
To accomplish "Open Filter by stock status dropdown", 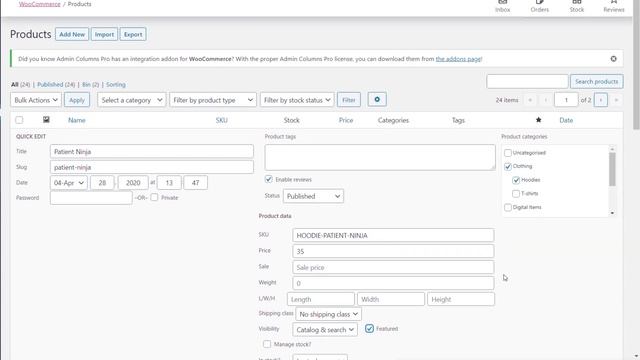I will 297,100.
